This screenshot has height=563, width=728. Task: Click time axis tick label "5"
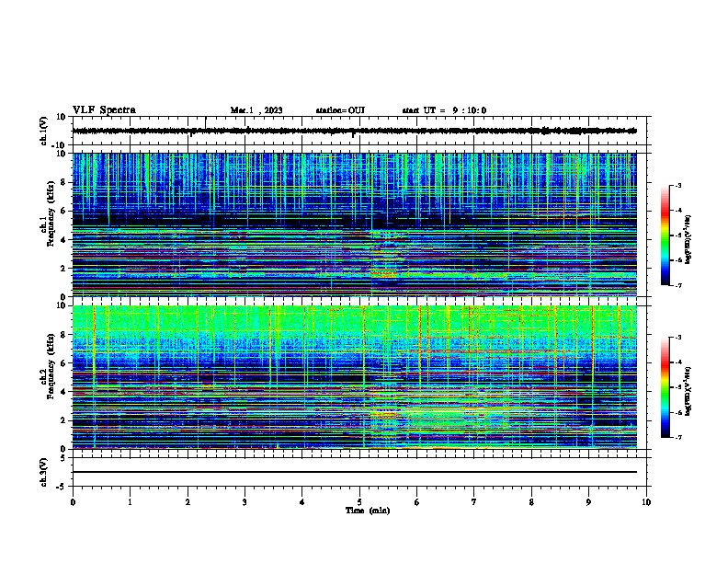click(x=359, y=502)
